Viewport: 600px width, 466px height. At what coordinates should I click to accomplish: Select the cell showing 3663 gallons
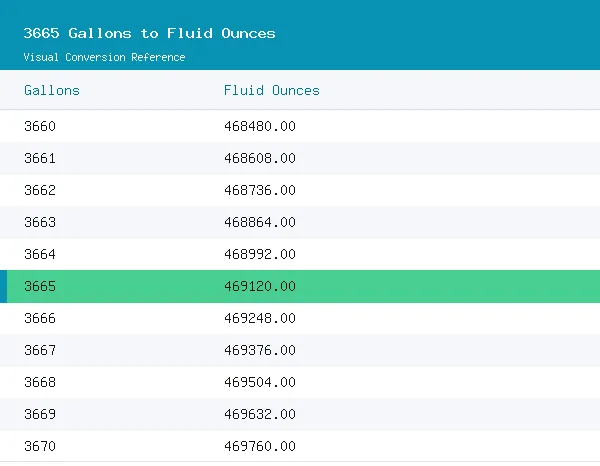pos(40,222)
